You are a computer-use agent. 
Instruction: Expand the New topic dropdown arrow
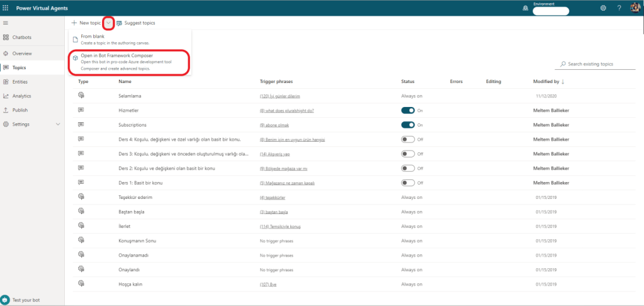tap(108, 23)
